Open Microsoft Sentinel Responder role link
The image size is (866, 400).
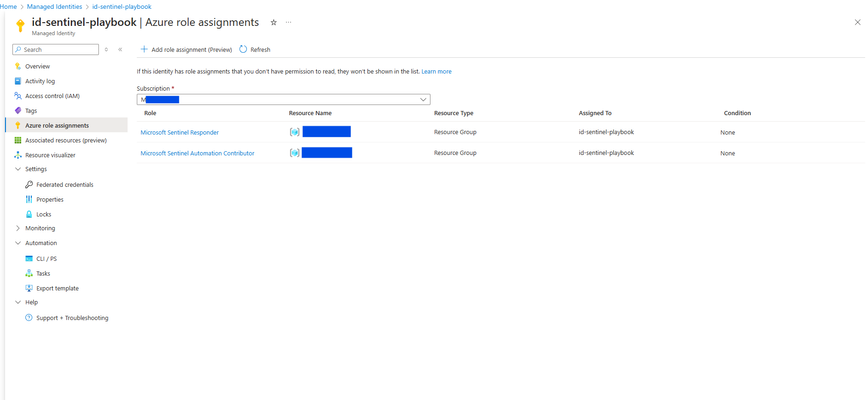tap(179, 133)
